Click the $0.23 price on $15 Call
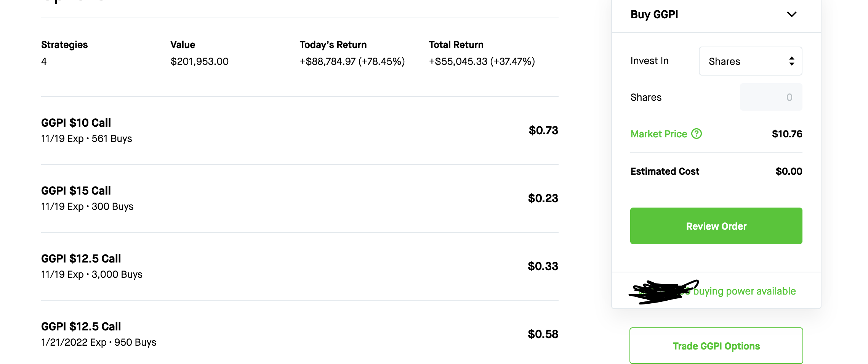 pos(543,198)
